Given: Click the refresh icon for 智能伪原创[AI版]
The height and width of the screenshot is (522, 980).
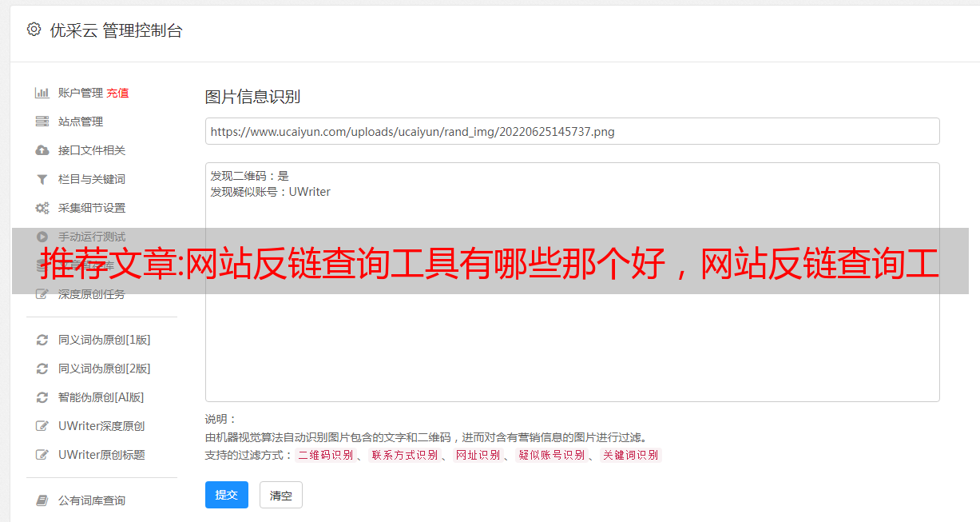Looking at the screenshot, I should [x=42, y=397].
